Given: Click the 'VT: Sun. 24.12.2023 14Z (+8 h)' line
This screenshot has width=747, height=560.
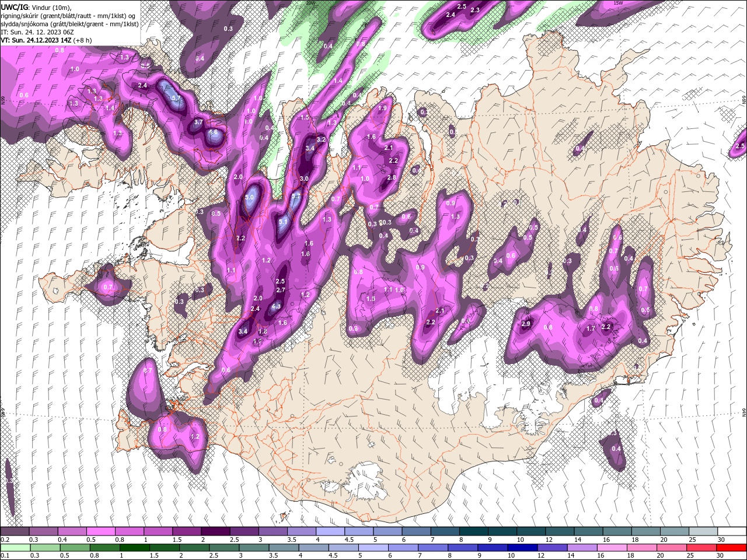Looking at the screenshot, I should [x=46, y=40].
